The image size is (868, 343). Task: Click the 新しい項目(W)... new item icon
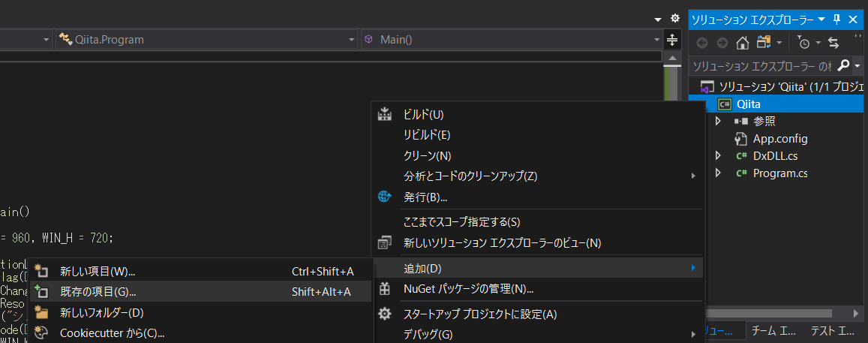tap(41, 271)
